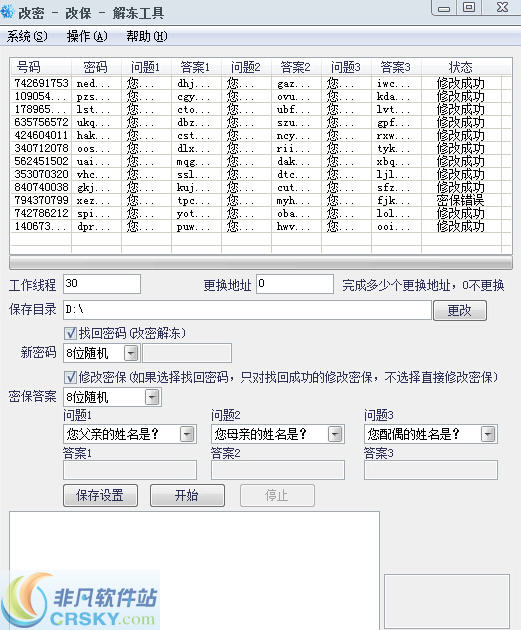This screenshot has width=521, height=630.
Task: Toggle the 找回密码(改密解冻) checkbox
Action: (x=70, y=333)
